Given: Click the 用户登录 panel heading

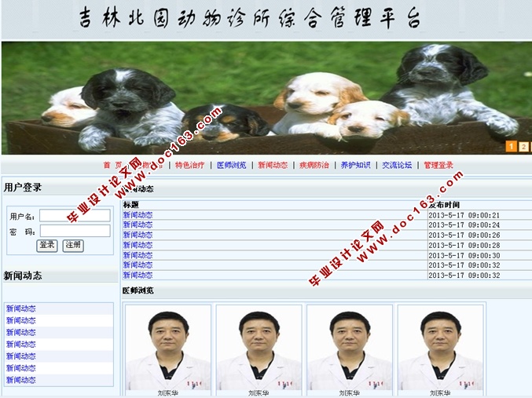Looking at the screenshot, I should (x=23, y=188).
